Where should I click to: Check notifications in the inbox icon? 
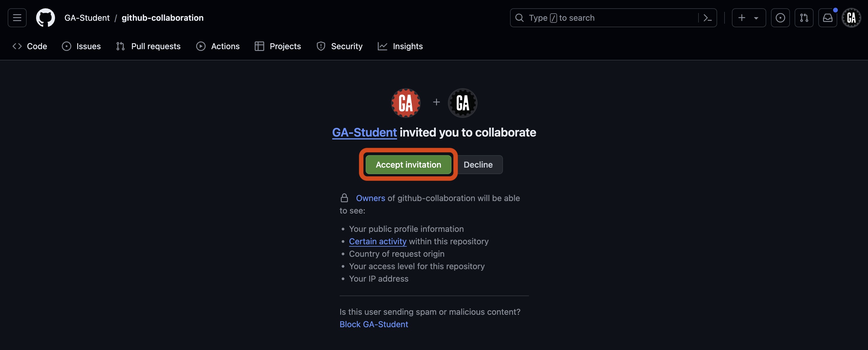coord(827,17)
